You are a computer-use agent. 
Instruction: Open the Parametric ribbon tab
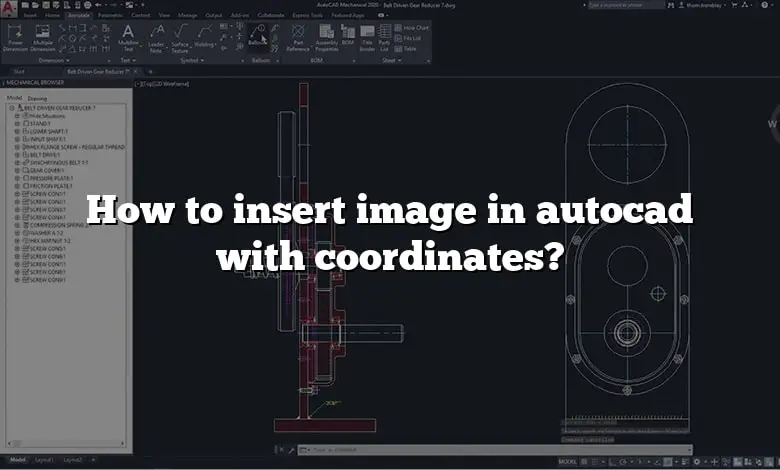tap(111, 15)
